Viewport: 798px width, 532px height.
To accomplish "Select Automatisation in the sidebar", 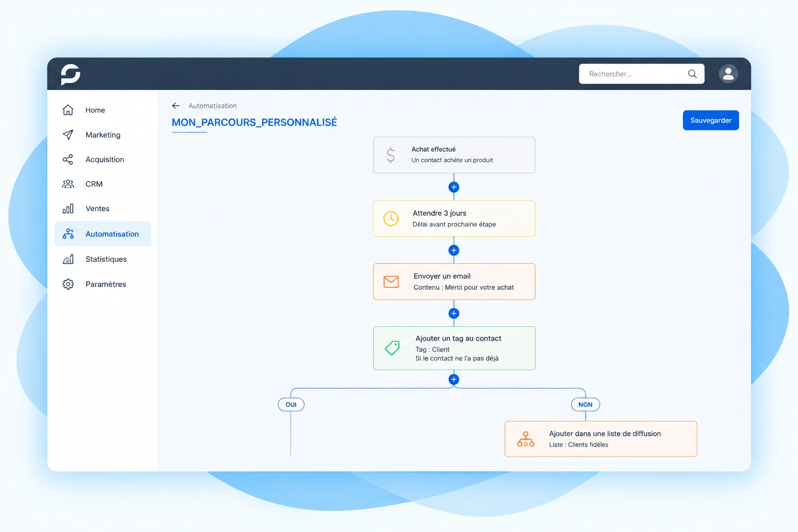I will point(103,234).
